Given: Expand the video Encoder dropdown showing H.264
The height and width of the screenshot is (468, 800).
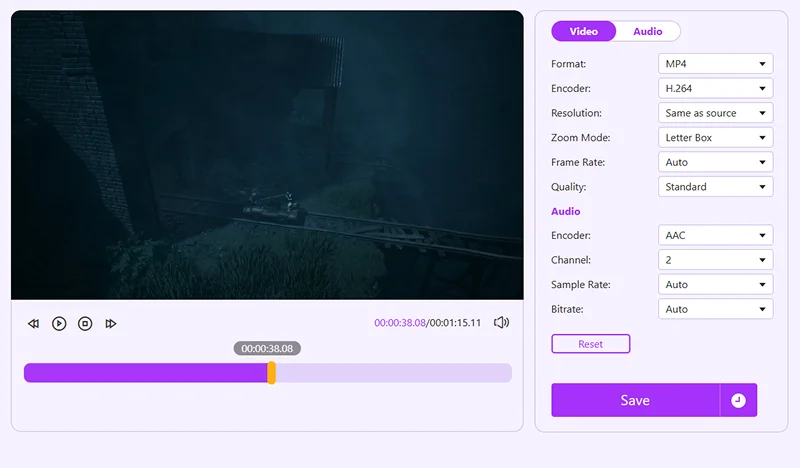Looking at the screenshot, I should point(715,88).
